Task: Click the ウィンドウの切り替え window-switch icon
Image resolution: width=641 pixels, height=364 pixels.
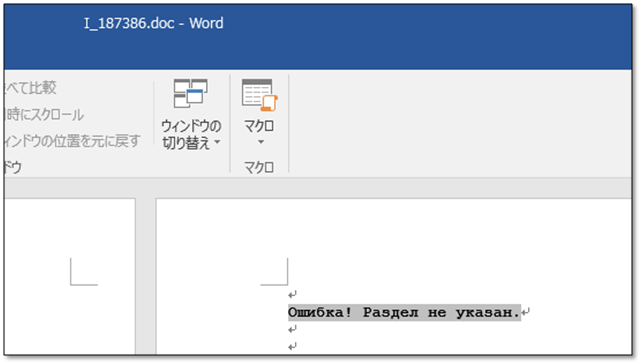Action: [191, 94]
